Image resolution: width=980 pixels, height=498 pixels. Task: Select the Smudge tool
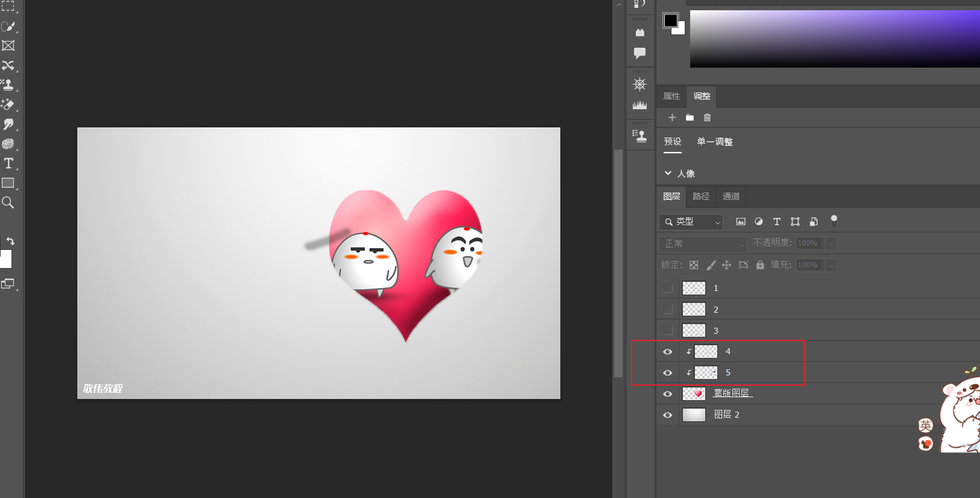pyautogui.click(x=8, y=124)
